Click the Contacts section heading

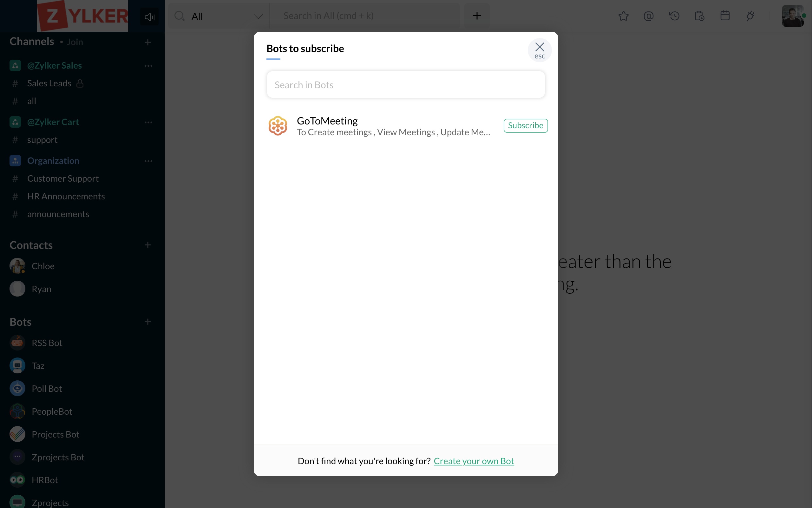click(x=31, y=245)
